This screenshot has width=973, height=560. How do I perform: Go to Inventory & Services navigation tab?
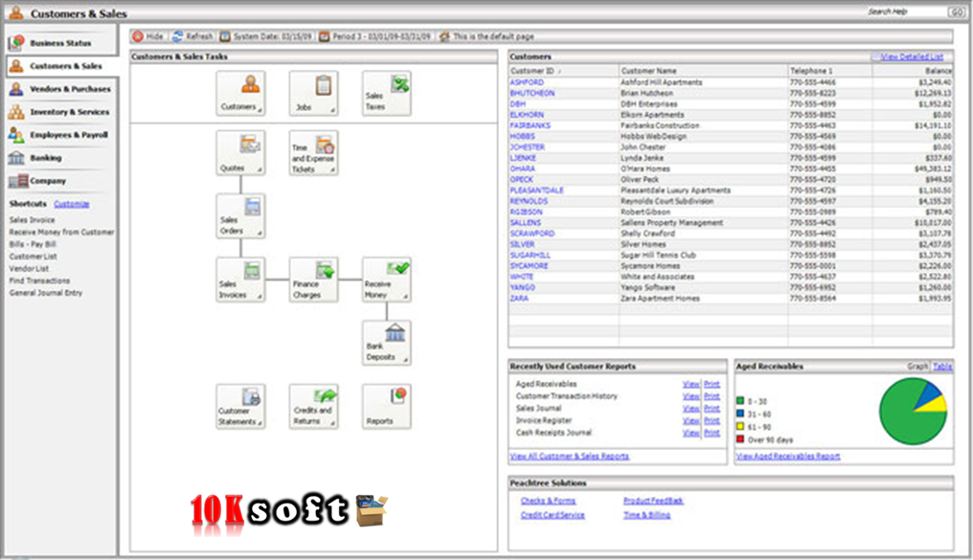point(60,112)
